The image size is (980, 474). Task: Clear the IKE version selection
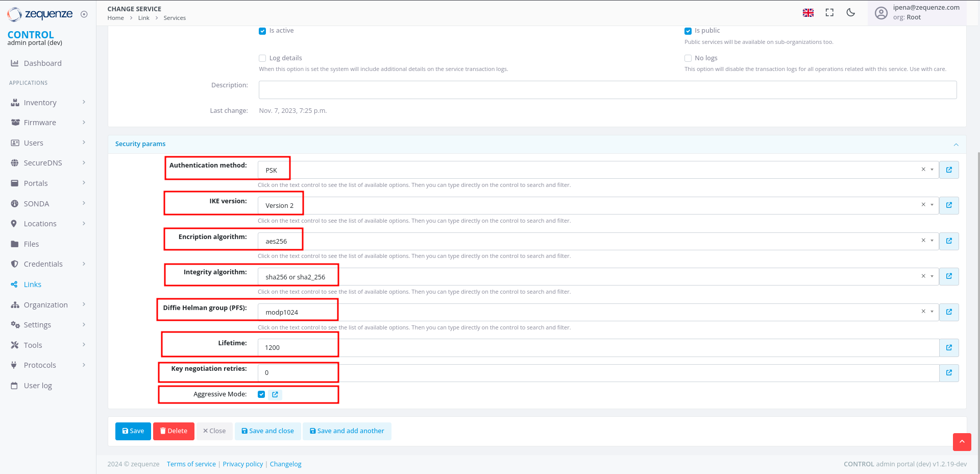click(923, 205)
